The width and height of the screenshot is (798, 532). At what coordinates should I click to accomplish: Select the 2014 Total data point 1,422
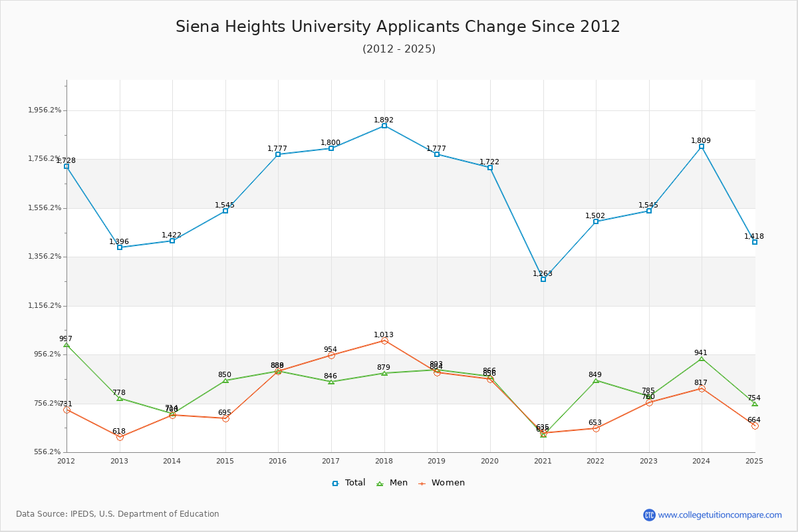click(x=172, y=241)
